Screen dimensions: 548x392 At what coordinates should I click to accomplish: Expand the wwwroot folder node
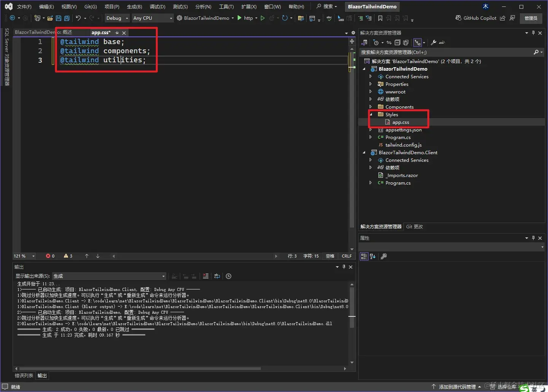click(371, 92)
